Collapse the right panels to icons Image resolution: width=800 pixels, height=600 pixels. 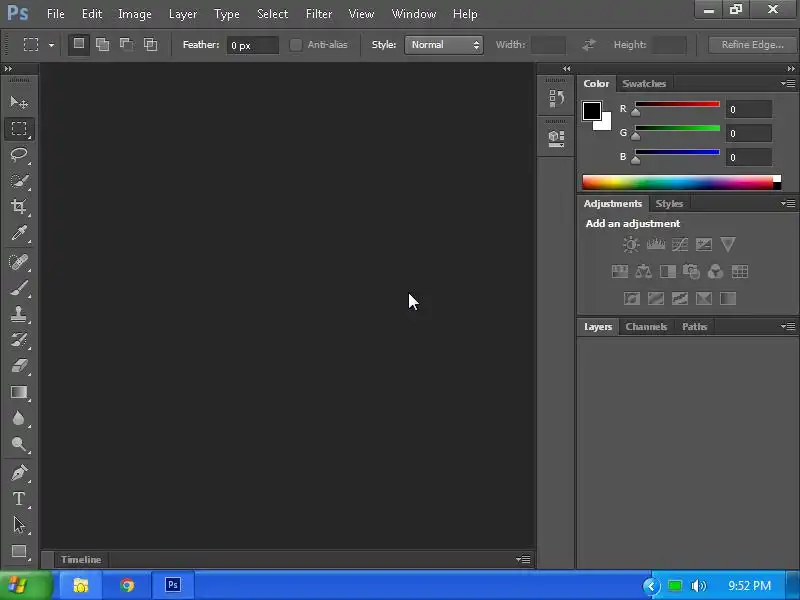click(791, 68)
